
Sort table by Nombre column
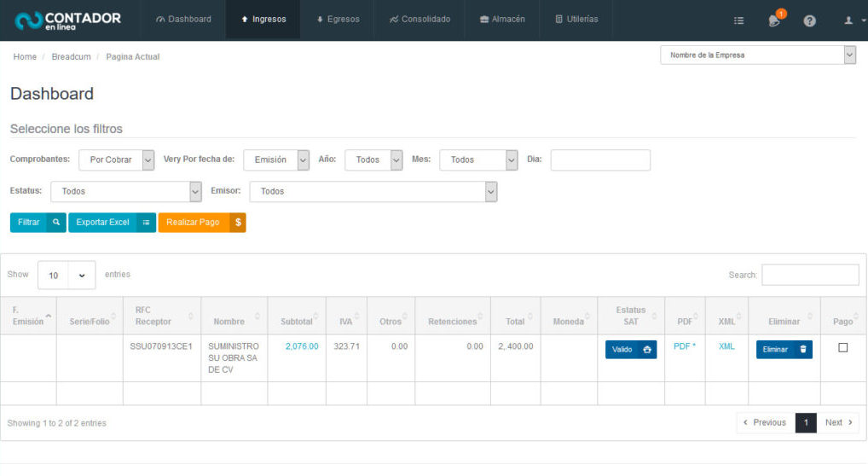pos(234,316)
